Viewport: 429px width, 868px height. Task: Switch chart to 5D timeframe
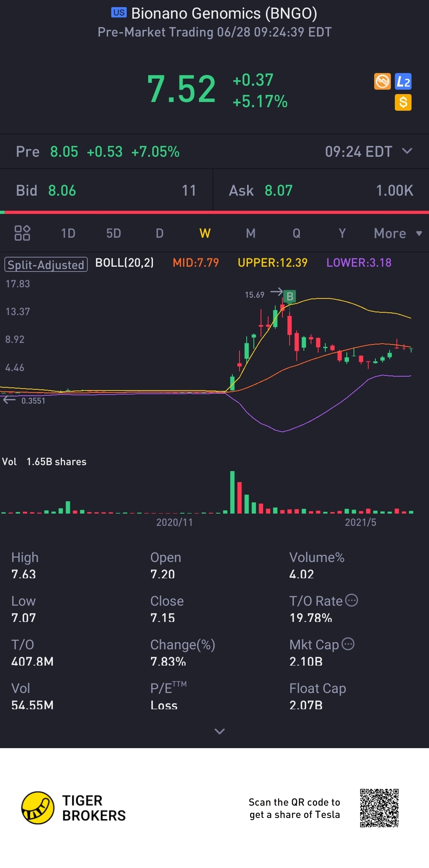click(x=114, y=233)
